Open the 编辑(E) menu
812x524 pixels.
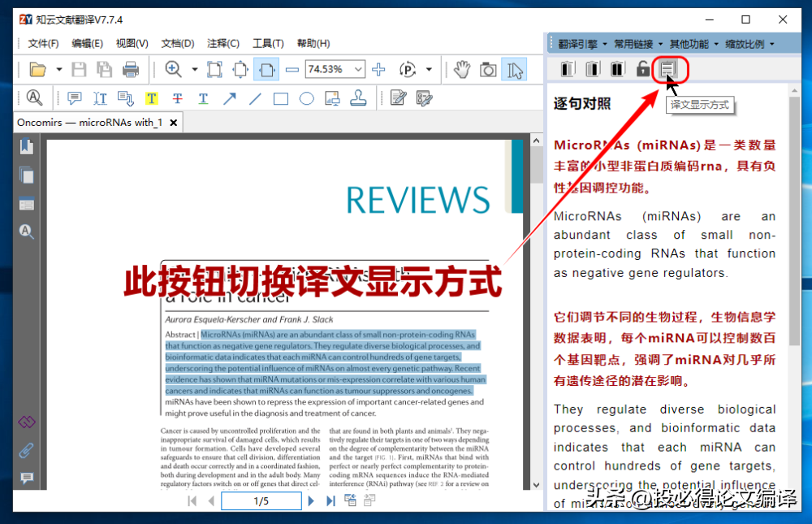(x=87, y=44)
